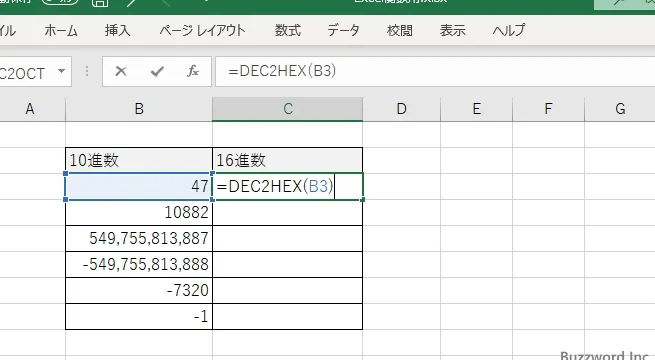Select empty 16進数 cell beside -7320

(x=287, y=290)
